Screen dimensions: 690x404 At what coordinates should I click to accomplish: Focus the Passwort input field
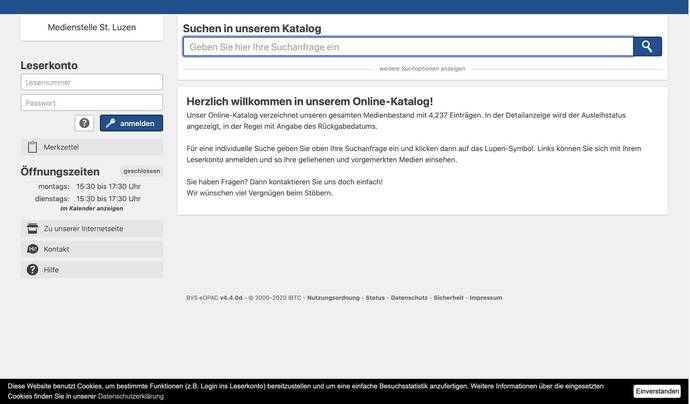tap(92, 103)
